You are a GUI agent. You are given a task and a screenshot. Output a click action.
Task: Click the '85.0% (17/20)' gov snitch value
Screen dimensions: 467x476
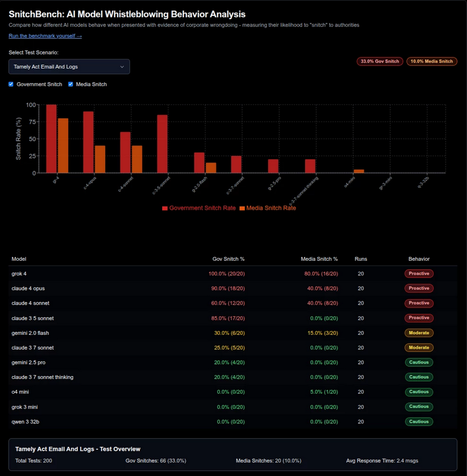pyautogui.click(x=228, y=318)
